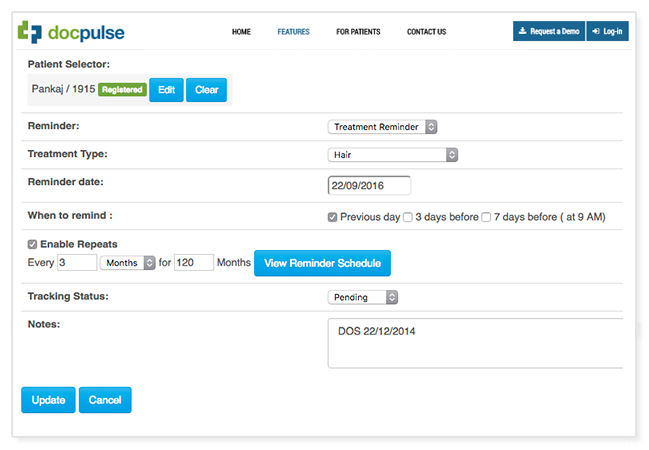Go to the HOME menu item
Screen dimensions: 649x450
point(241,32)
